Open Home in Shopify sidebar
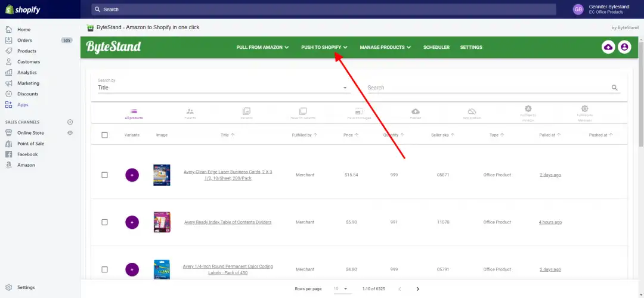The width and height of the screenshot is (644, 298). tap(24, 30)
